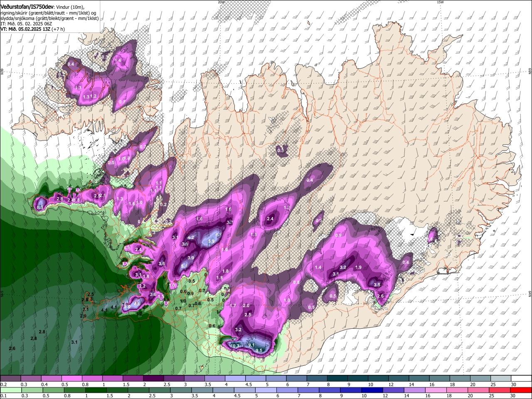
Task: Click the '5.9' value inside the lavender snow area
Action: pos(211,241)
